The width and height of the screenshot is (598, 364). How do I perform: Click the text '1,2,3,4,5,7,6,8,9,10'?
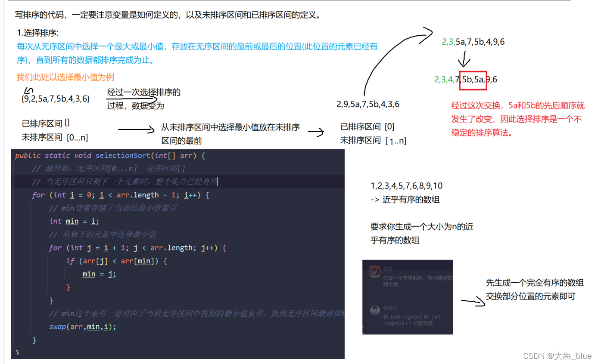click(407, 186)
